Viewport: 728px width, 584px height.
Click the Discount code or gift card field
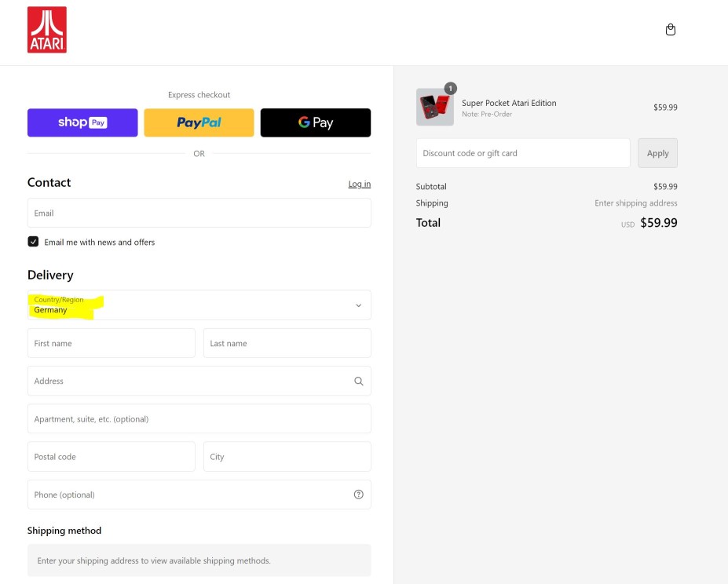coord(522,153)
